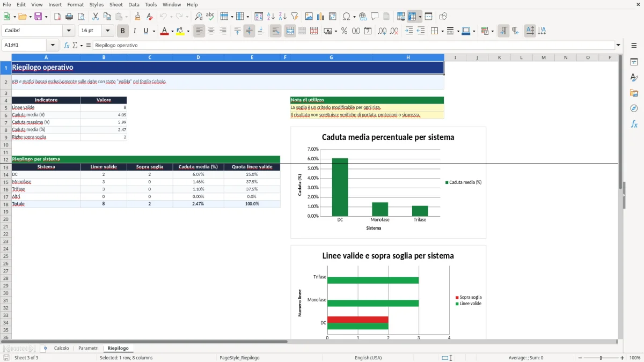Open Font Size 16 pt dropdown

click(107, 31)
